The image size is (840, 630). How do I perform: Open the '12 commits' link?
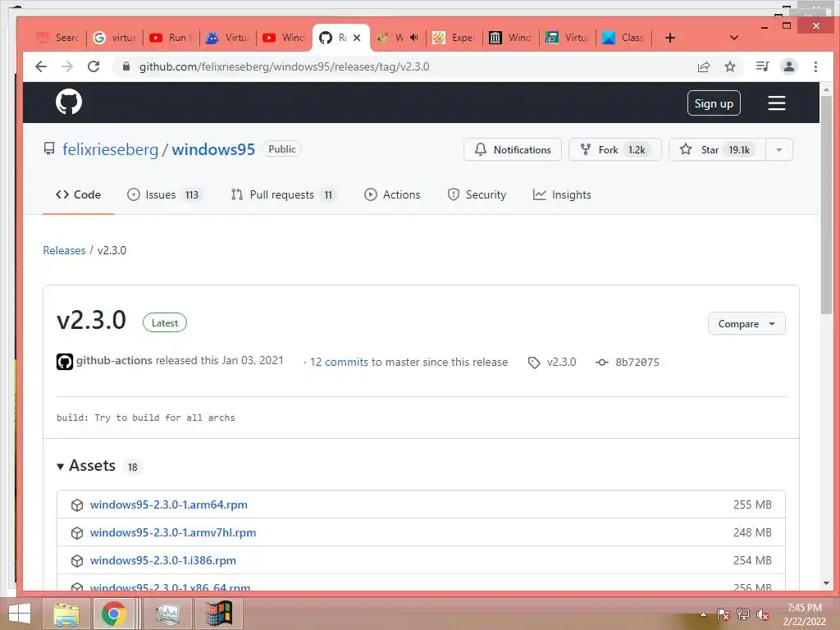tap(339, 362)
